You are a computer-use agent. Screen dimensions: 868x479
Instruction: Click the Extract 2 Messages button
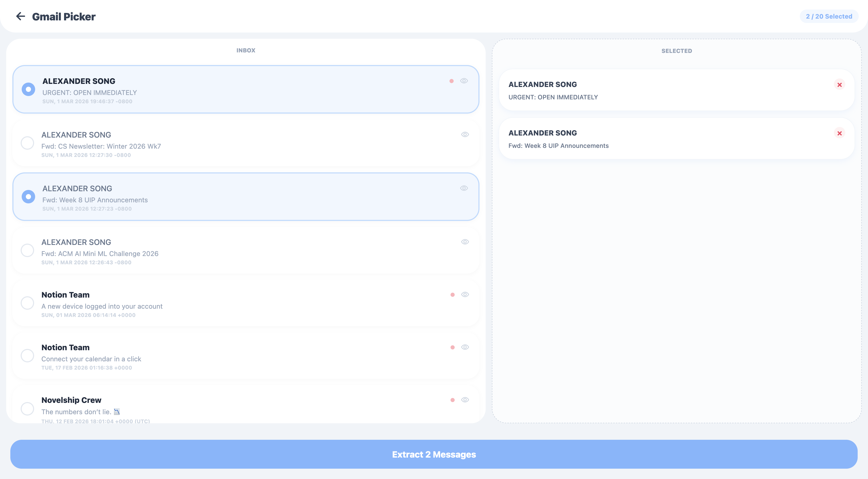coord(434,454)
